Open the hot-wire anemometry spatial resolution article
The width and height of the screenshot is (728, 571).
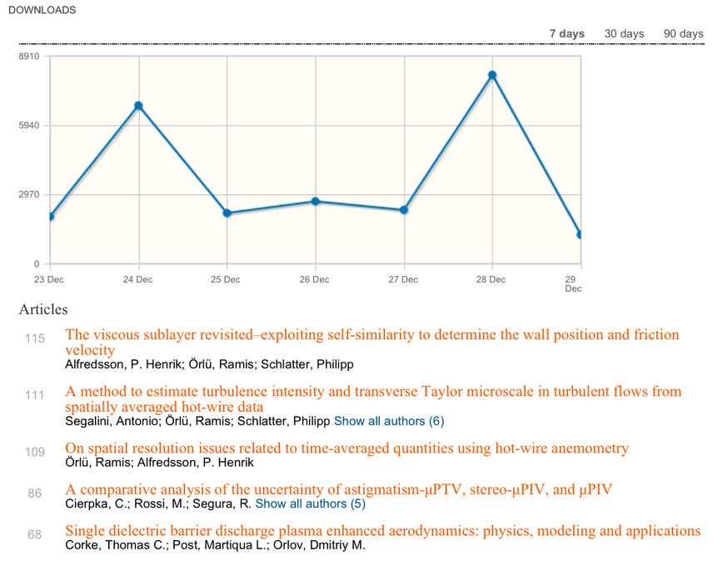(347, 448)
